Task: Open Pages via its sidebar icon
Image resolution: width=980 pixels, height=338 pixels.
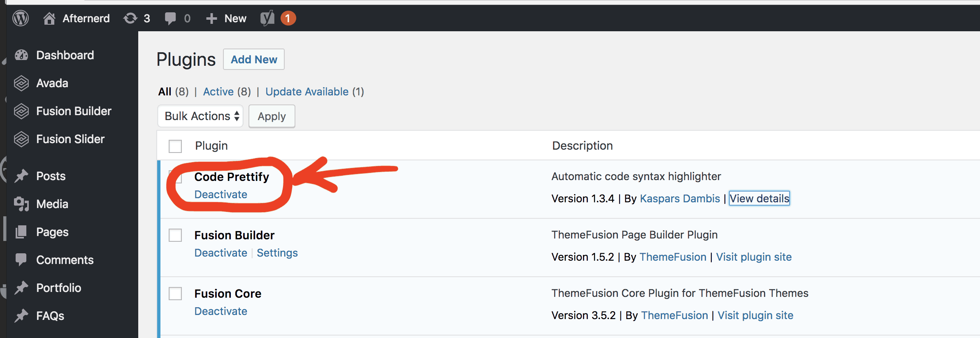Action: click(21, 232)
